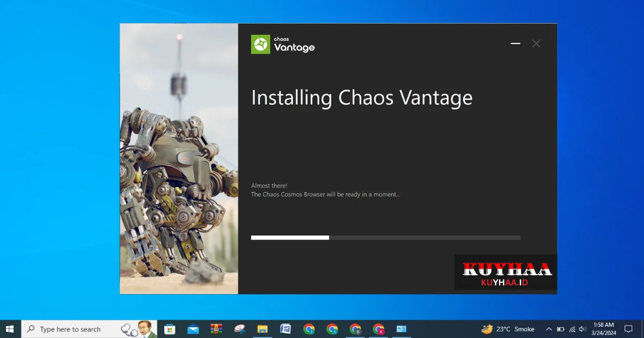Viewport: 644px width, 338px height.
Task: Open Microsoft Word from the taskbar
Action: click(286, 329)
